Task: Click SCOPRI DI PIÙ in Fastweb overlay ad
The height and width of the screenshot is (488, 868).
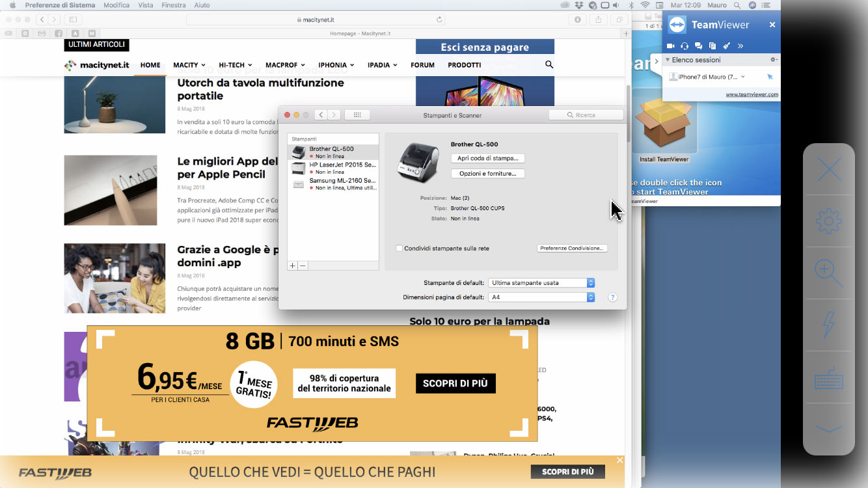Action: point(455,383)
